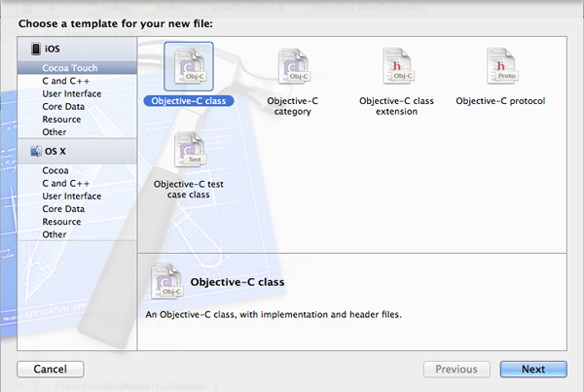The image size is (584, 392).
Task: Click the OS X section header
Action: (x=77, y=151)
